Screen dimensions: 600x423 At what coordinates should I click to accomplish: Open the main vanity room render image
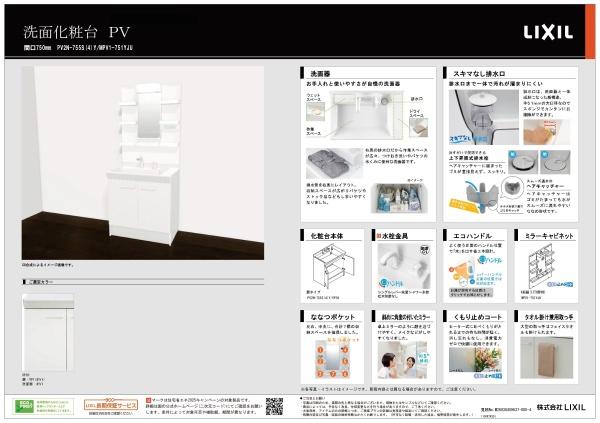point(143,163)
